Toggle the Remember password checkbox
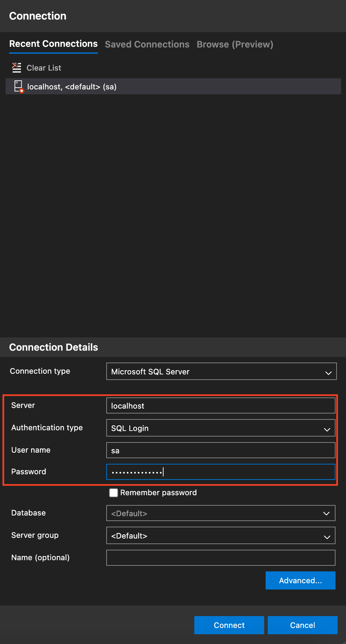This screenshot has width=346, height=644. pos(114,492)
